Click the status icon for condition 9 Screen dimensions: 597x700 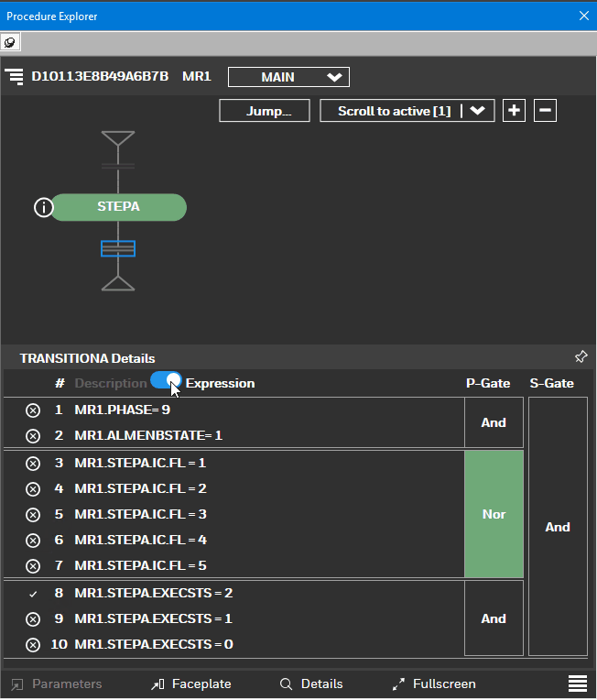coord(33,619)
